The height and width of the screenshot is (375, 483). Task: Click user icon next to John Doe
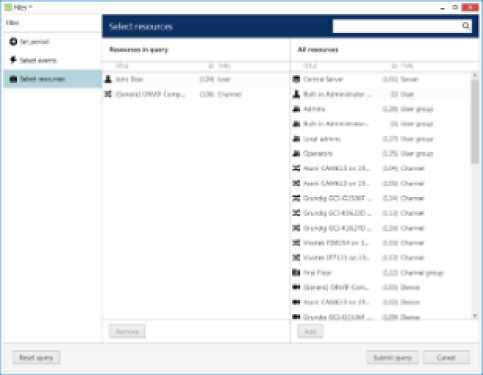click(108, 79)
